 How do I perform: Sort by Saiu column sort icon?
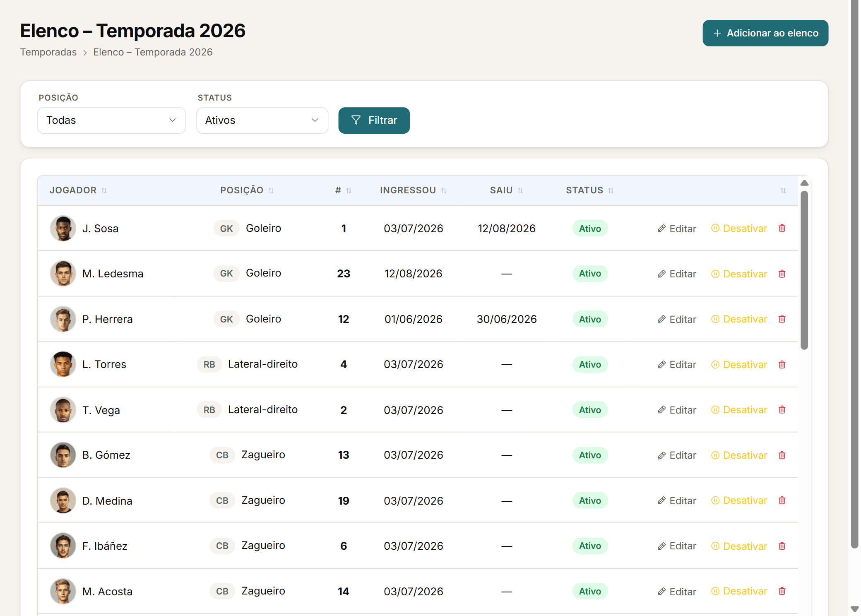520,190
